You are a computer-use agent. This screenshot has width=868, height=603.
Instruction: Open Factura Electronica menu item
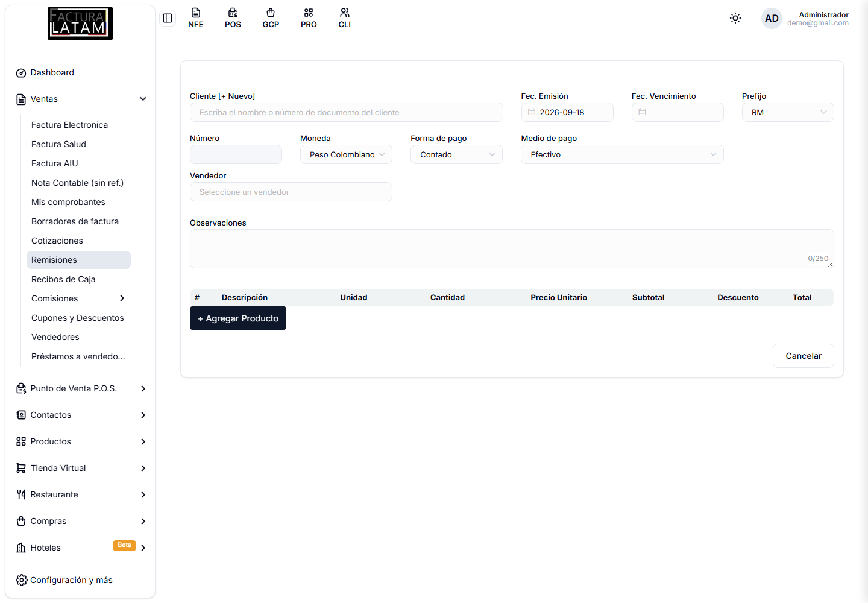coord(70,125)
